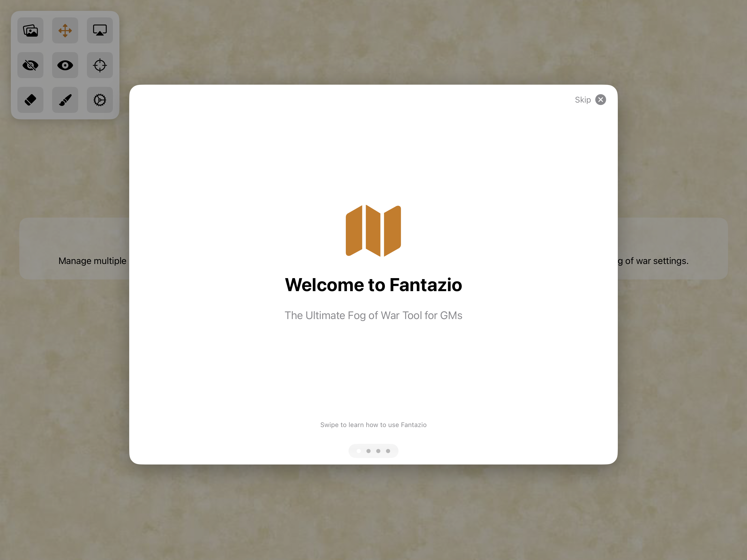This screenshot has height=560, width=747.
Task: Click the 'Swipe to learn how to use Fantazio' text
Action: pos(373,425)
